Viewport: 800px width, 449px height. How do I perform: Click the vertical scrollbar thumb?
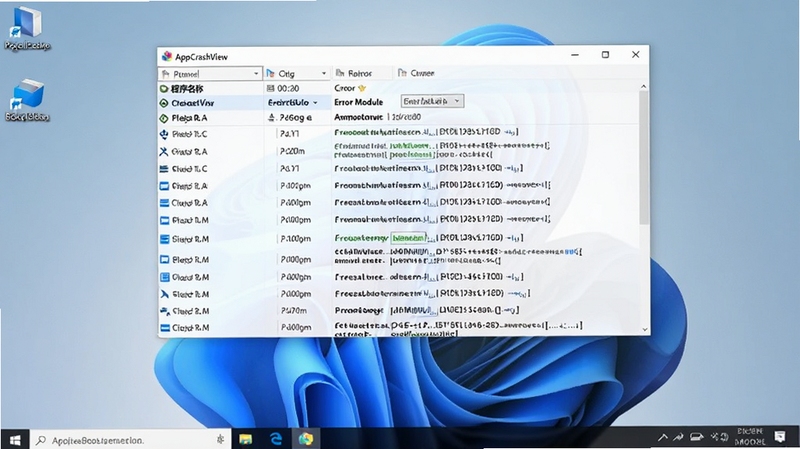[644, 158]
